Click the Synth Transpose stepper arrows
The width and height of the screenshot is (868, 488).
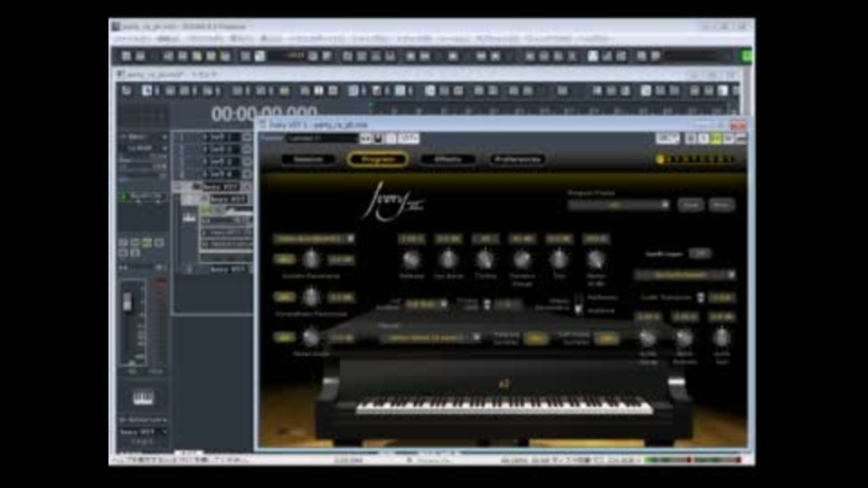click(701, 297)
